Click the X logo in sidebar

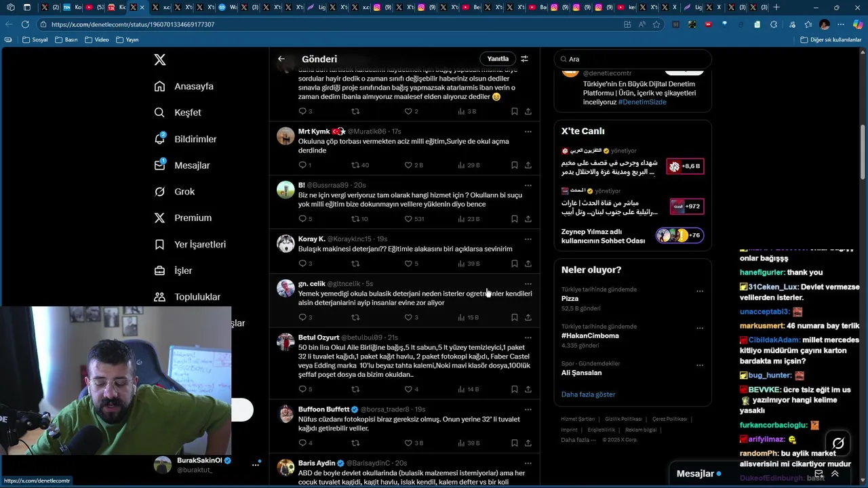click(x=160, y=60)
